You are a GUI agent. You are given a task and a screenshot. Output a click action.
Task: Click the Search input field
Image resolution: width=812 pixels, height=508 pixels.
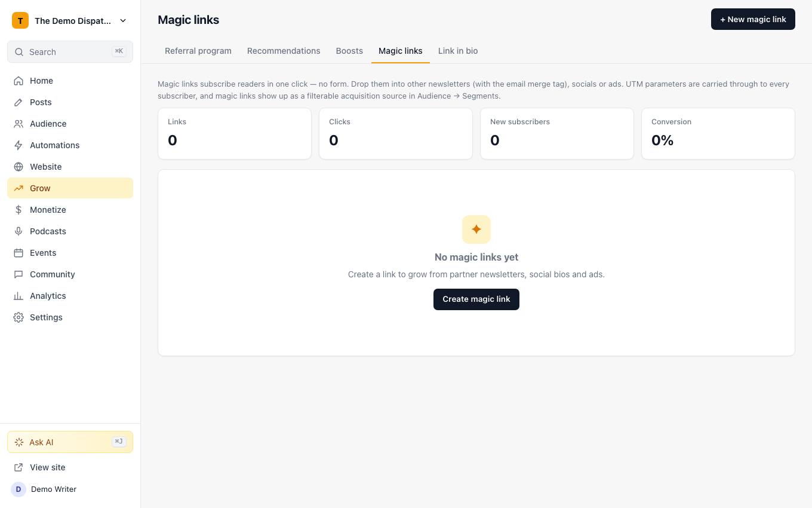pyautogui.click(x=70, y=52)
